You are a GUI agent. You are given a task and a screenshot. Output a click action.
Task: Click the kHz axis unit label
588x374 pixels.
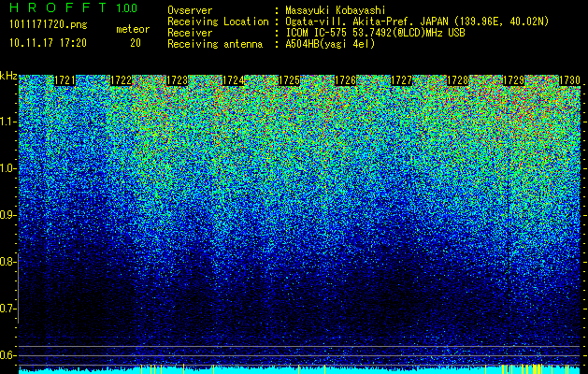click(8, 76)
